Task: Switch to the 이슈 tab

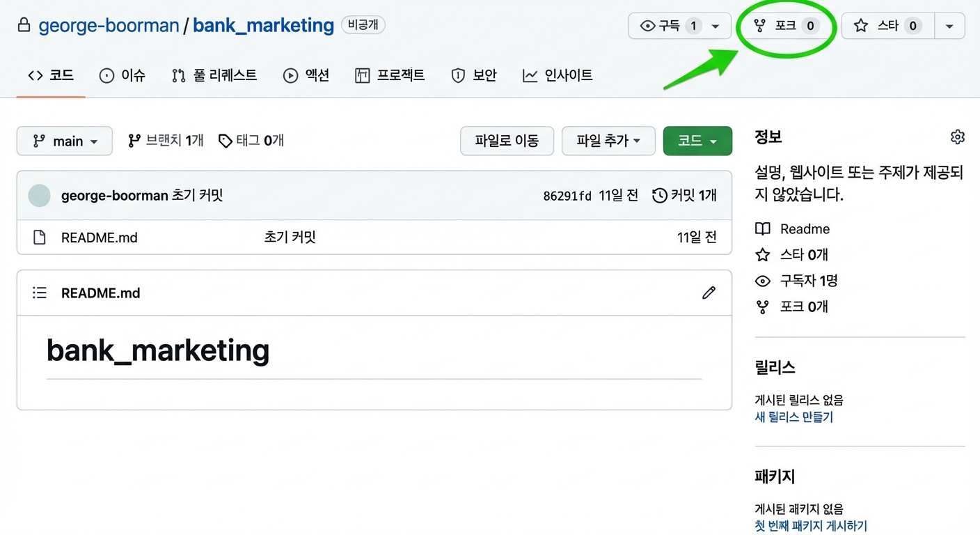Action: point(122,75)
